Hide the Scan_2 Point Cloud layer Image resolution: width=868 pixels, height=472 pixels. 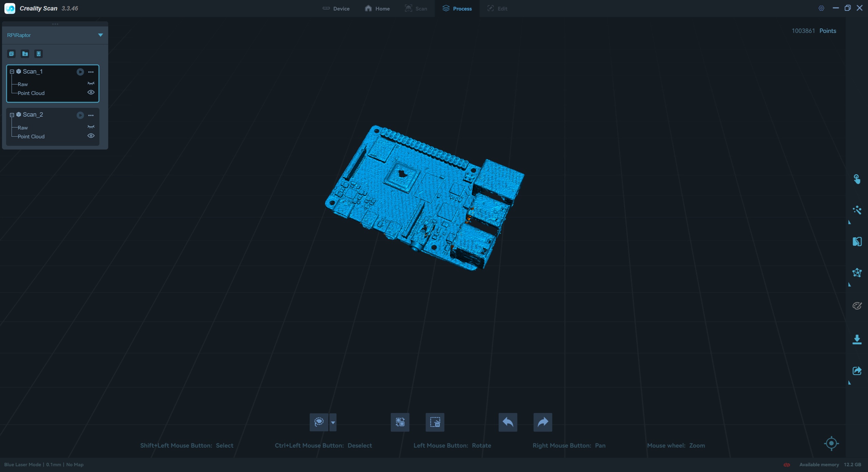91,136
